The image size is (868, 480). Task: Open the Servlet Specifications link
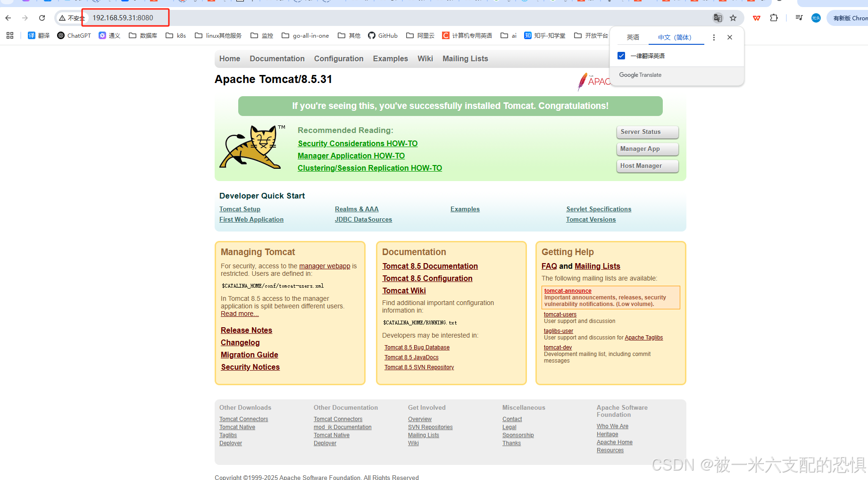tap(599, 209)
